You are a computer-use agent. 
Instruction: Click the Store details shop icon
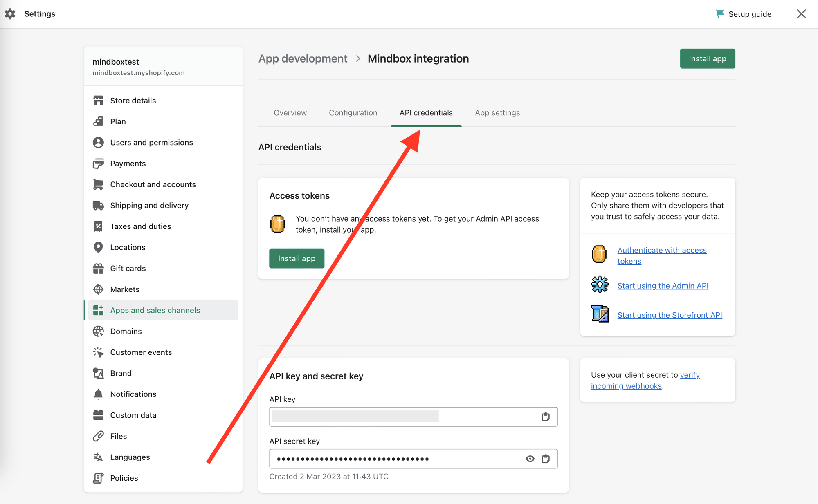pos(98,101)
